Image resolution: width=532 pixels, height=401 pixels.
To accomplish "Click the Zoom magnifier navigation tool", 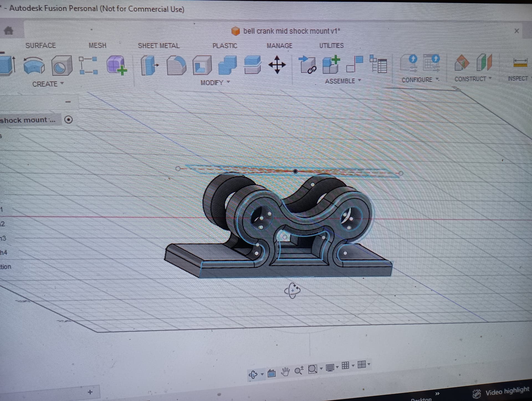I will click(299, 370).
